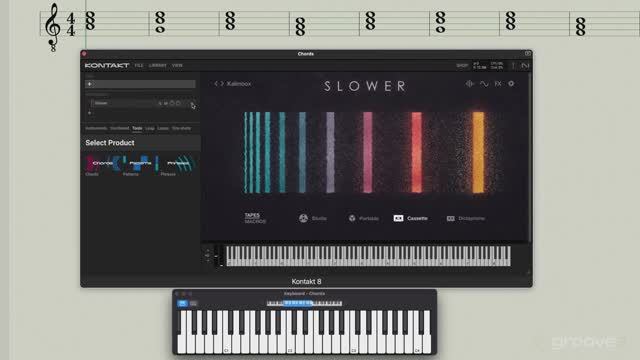Close the Chords Kontakt window
This screenshot has width=640, height=360.
[x=84, y=53]
